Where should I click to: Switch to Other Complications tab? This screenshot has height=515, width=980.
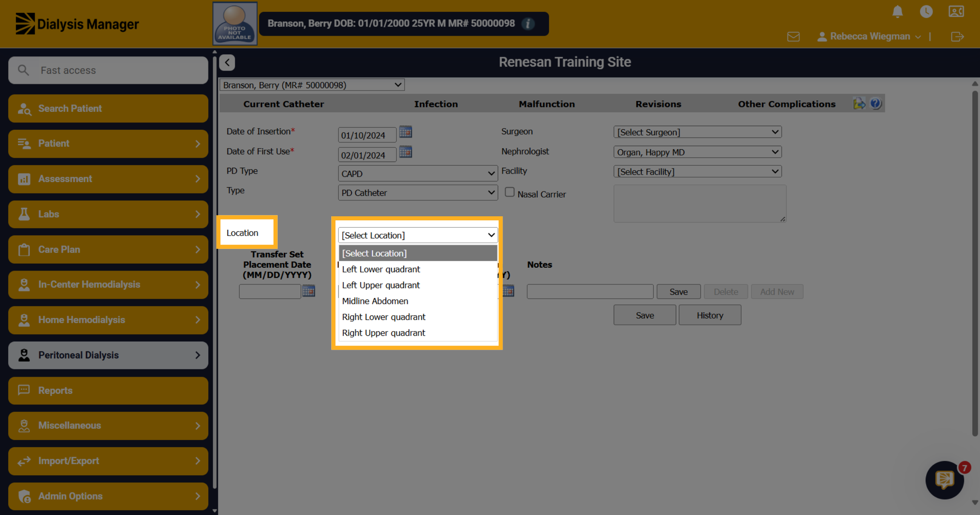click(x=786, y=104)
